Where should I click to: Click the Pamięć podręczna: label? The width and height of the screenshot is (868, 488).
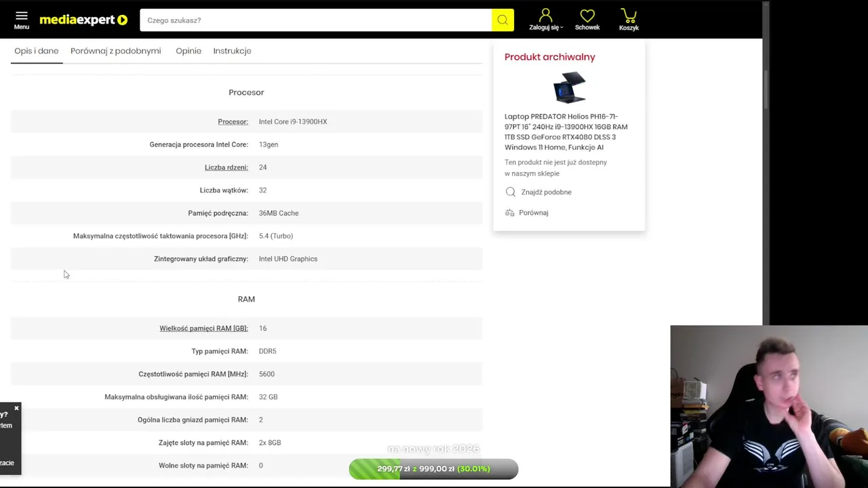(218, 213)
